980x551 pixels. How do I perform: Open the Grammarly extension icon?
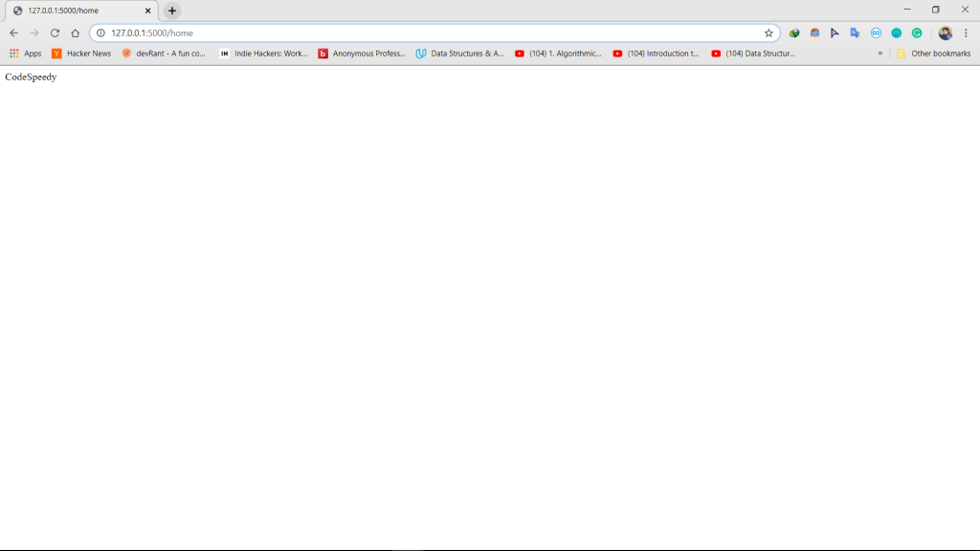pos(917,33)
